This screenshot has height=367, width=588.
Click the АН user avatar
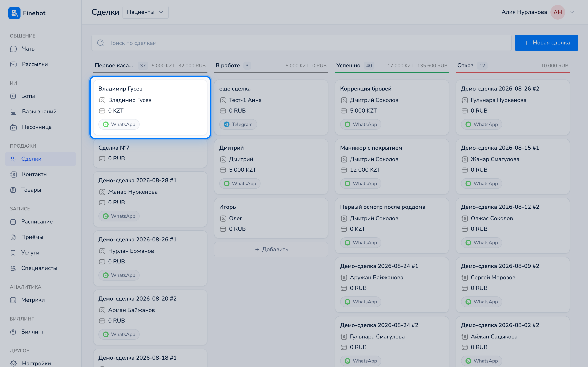tap(558, 12)
